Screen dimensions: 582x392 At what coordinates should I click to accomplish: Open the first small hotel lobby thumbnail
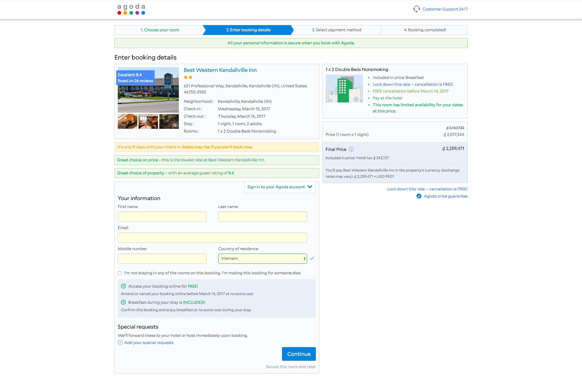pyautogui.click(x=127, y=121)
